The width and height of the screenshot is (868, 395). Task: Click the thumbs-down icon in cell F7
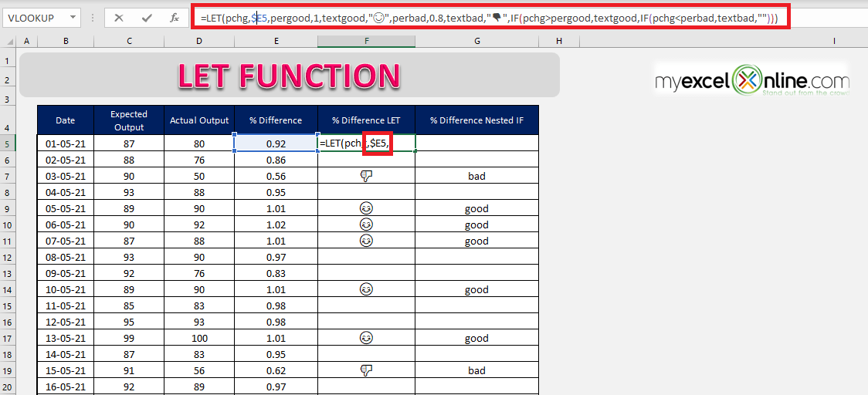coord(366,176)
